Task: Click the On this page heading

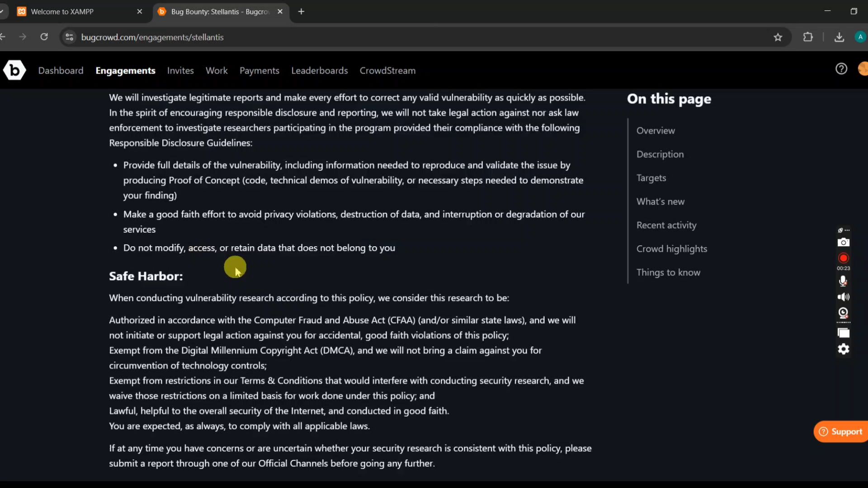Action: [x=669, y=99]
